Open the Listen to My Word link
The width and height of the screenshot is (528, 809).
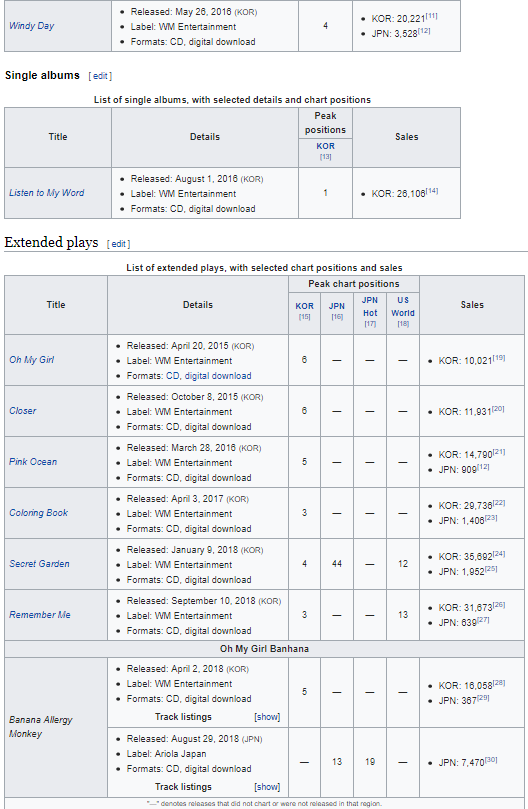(x=46, y=193)
